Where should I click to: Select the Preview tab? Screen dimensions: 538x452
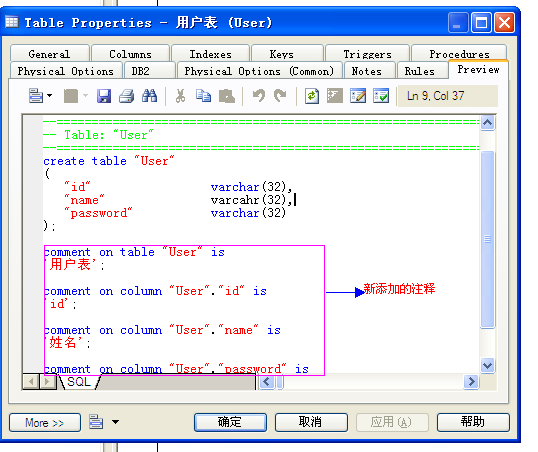click(478, 69)
